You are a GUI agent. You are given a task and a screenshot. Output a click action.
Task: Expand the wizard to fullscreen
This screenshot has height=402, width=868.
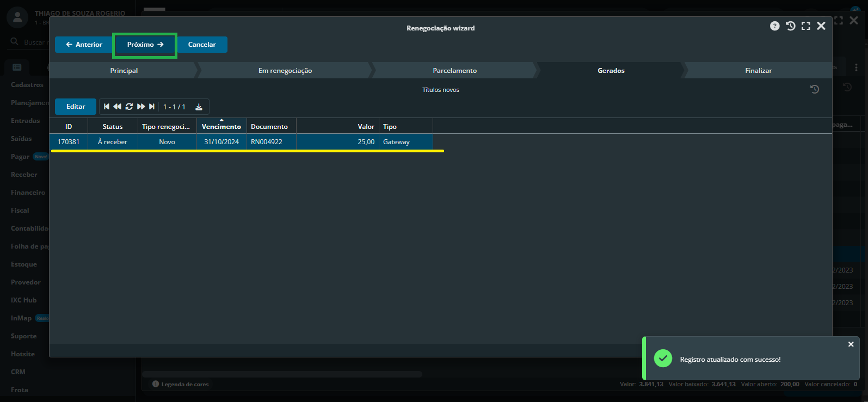tap(806, 26)
